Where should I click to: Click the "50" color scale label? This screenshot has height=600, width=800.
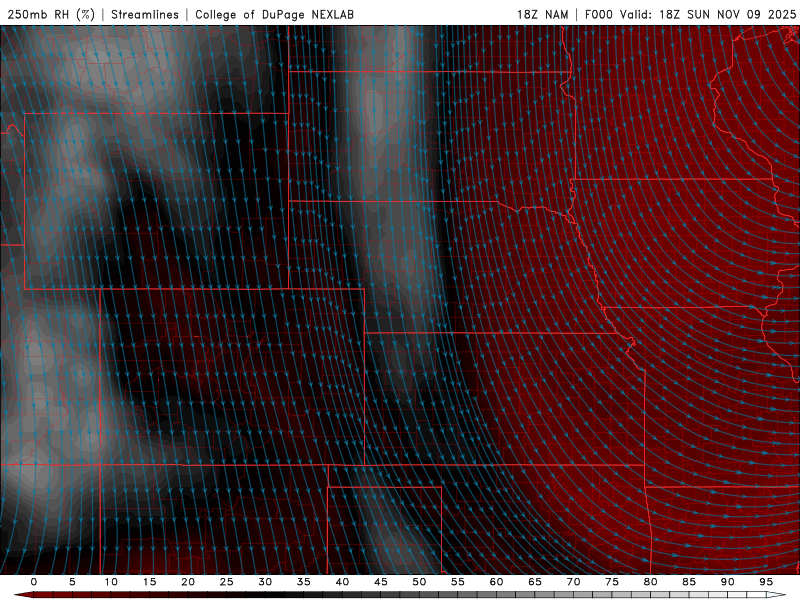pos(419,582)
